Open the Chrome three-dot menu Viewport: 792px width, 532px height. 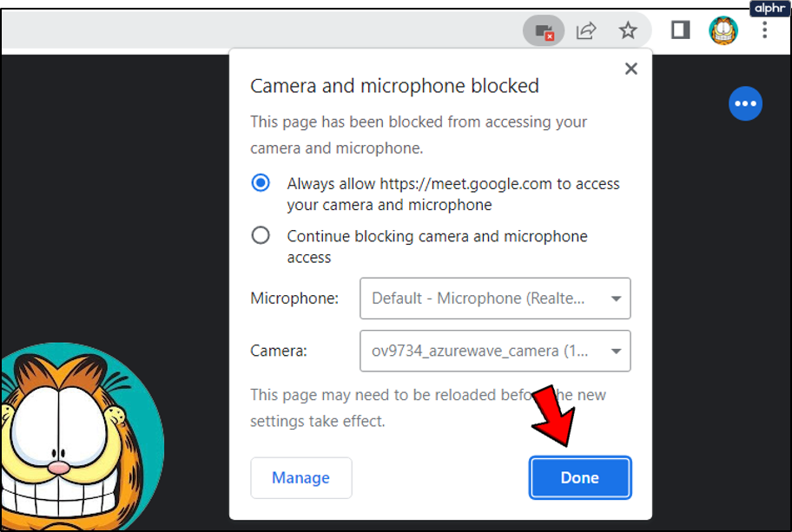pyautogui.click(x=765, y=30)
